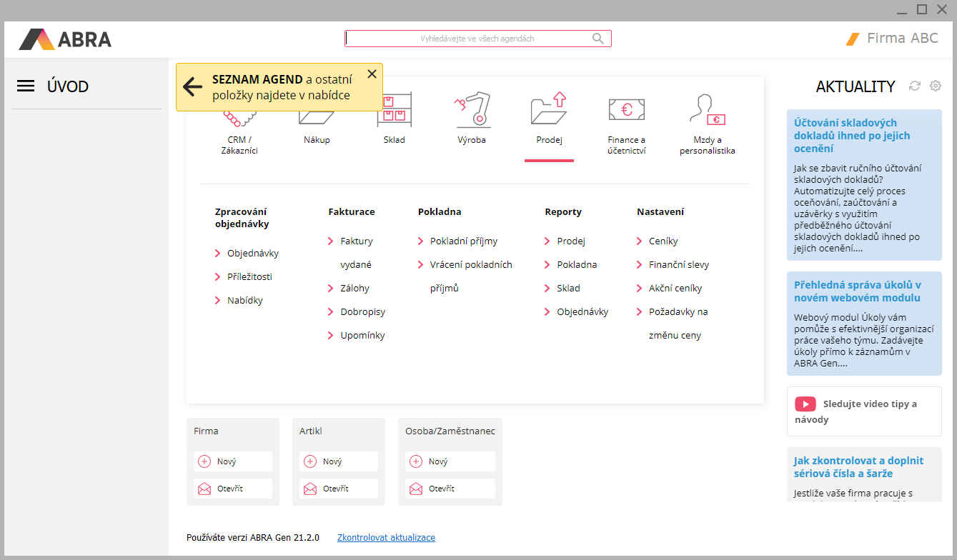
Task: Click the search magnifier icon
Action: [598, 39]
